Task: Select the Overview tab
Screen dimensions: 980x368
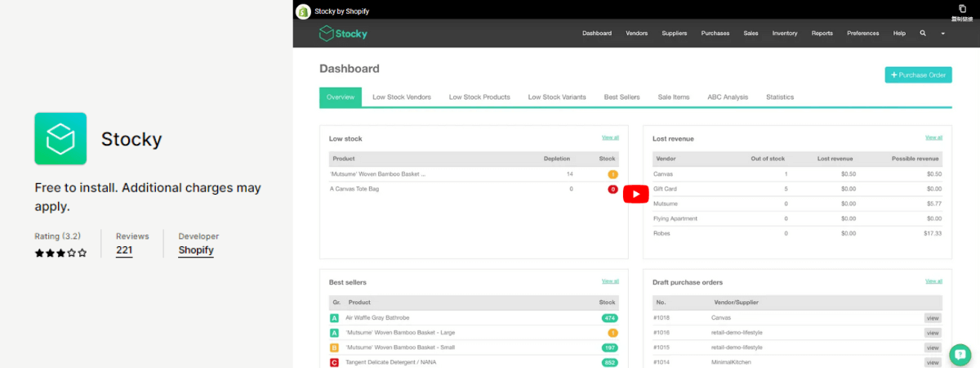Action: coord(341,97)
